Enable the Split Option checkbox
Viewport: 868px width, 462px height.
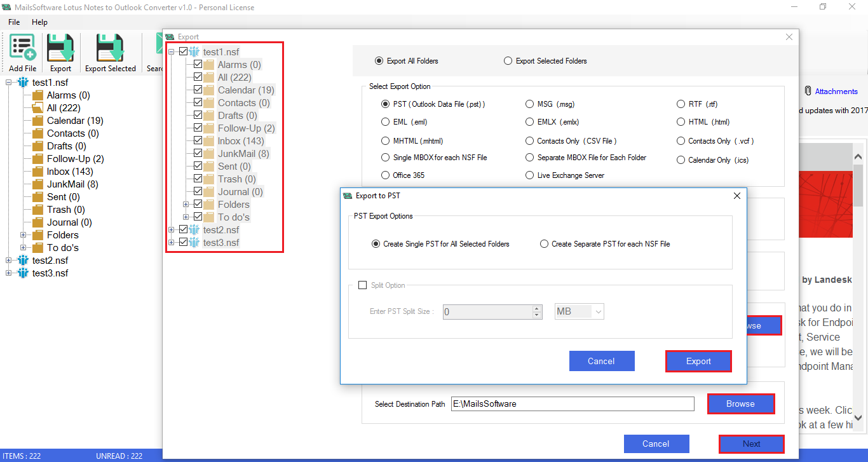[363, 285]
